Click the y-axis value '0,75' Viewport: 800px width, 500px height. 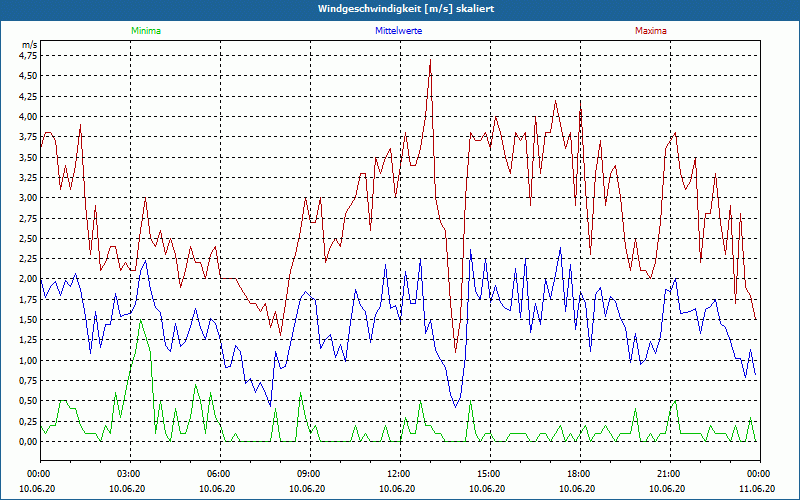pos(30,381)
